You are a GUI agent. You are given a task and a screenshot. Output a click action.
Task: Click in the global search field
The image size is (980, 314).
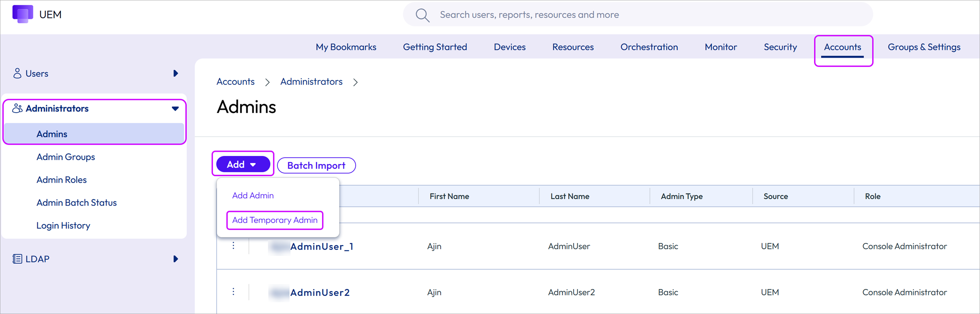638,15
